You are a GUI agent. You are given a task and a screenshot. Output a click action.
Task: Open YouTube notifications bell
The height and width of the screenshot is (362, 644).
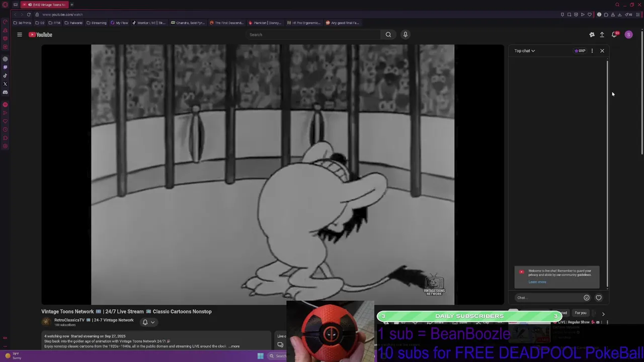tap(614, 35)
